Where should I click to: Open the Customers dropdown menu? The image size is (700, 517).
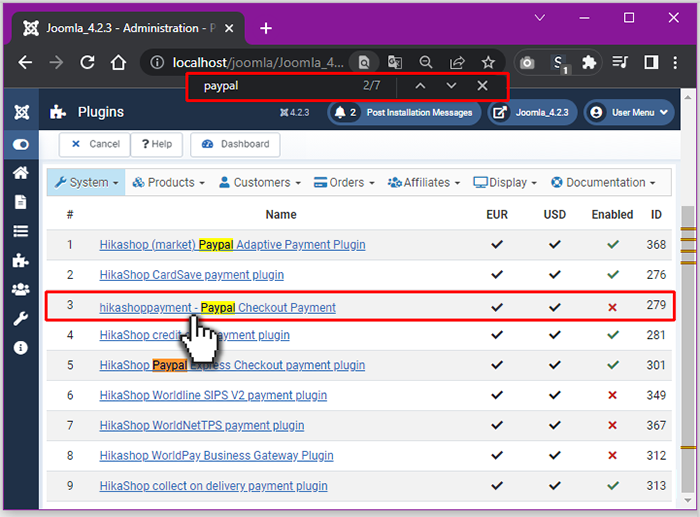260,183
